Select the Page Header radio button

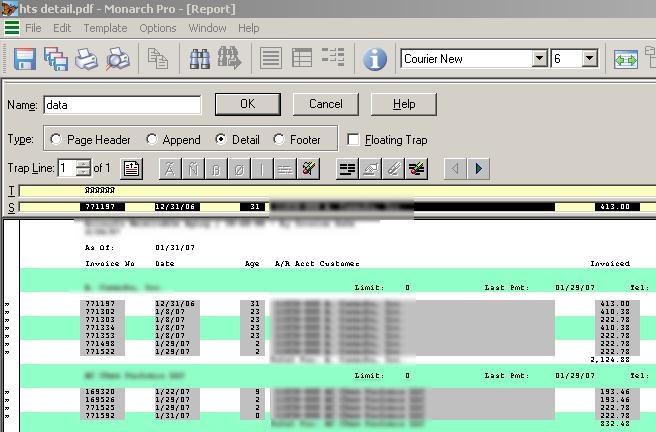click(x=56, y=140)
